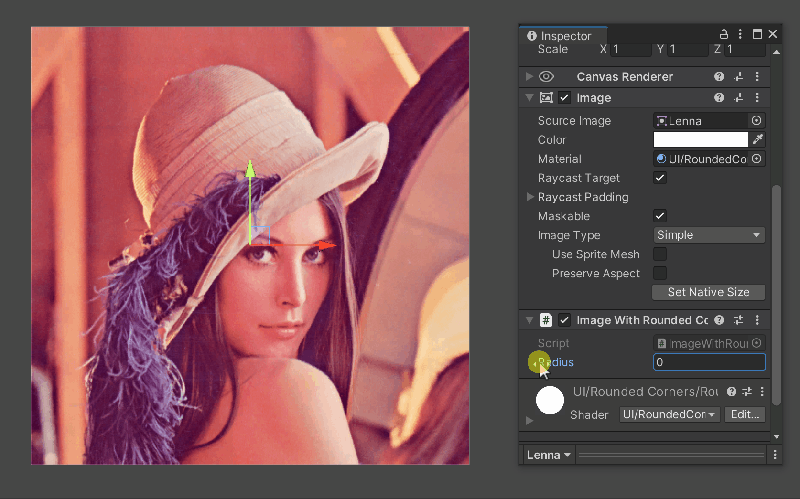Screen dimensions: 800x499
Task: Lock the Inspector panel
Action: (723, 34)
